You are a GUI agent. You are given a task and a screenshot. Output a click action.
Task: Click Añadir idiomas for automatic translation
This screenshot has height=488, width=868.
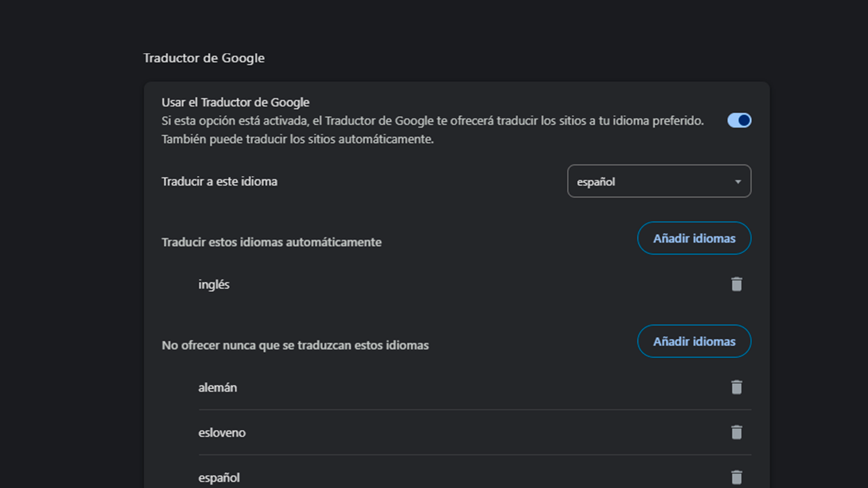(x=694, y=238)
